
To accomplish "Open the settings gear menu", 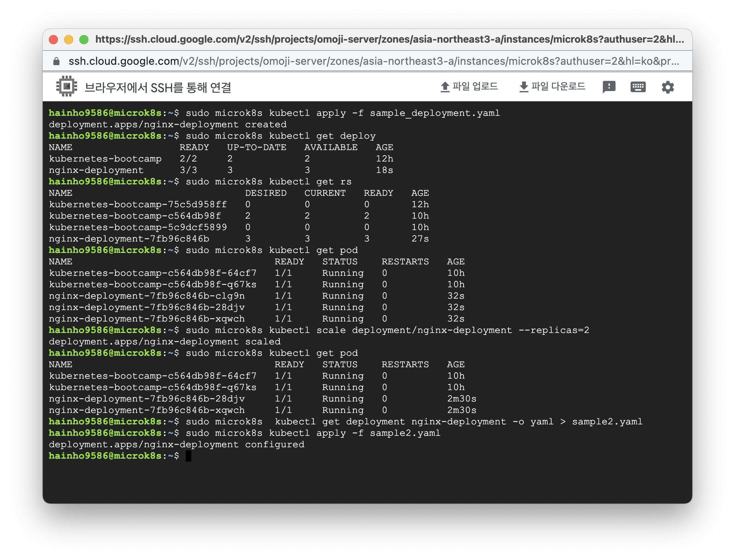I will (668, 87).
